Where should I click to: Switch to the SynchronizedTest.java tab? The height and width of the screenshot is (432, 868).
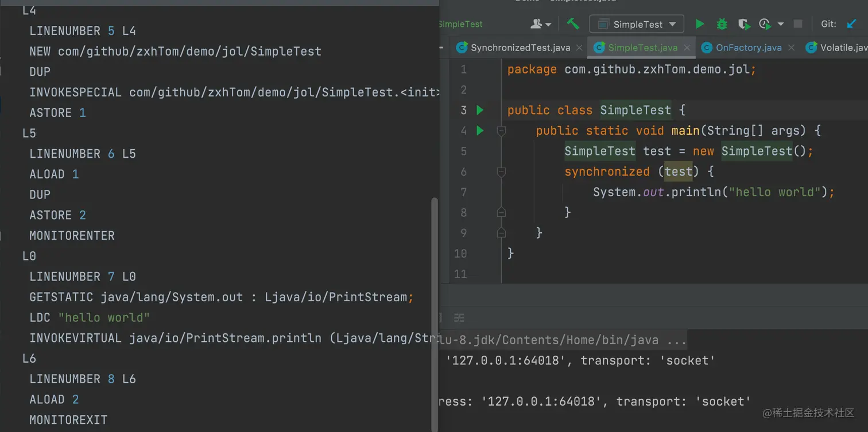pyautogui.click(x=520, y=48)
